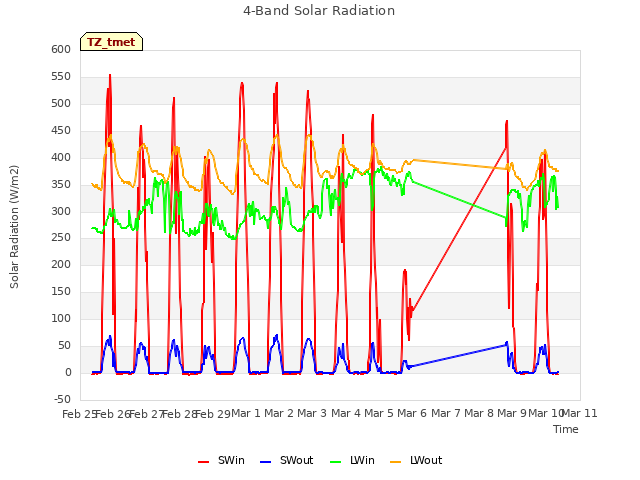640x480 pixels.
Task: Click the Mar 6 x-axis date label
Action: [412, 413]
